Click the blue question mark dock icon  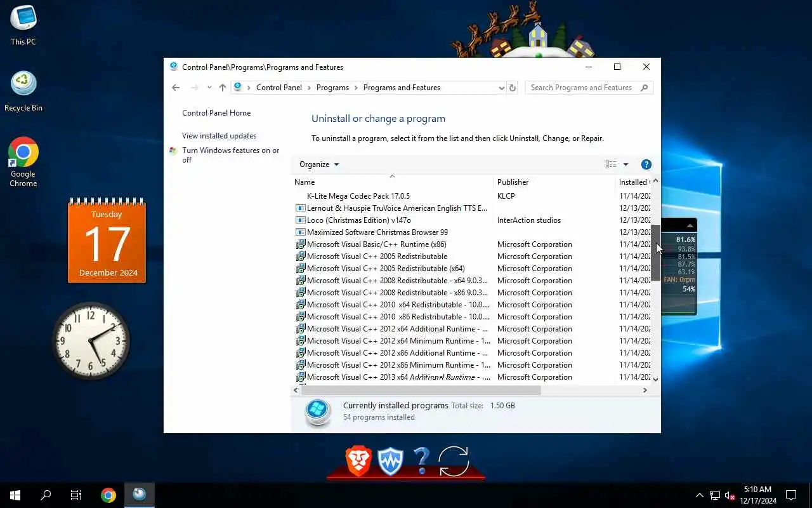tap(421, 461)
